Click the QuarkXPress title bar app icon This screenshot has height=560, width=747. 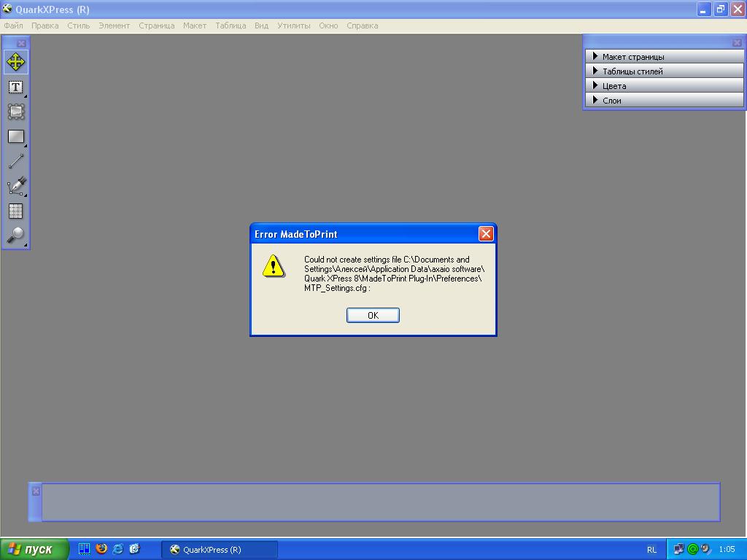tap(7, 9)
